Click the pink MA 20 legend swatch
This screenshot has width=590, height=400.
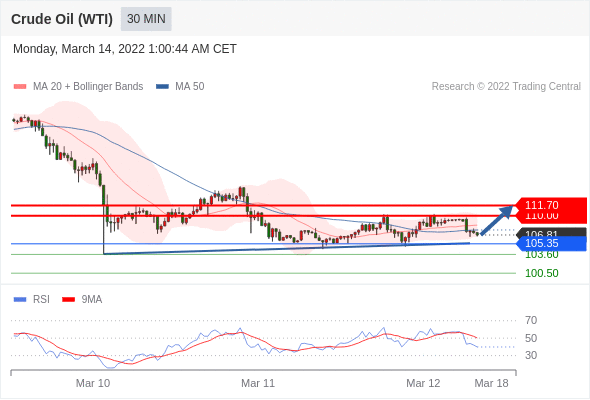pos(20,87)
